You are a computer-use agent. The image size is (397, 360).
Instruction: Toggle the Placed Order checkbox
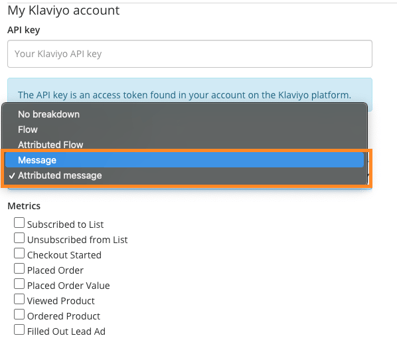(x=19, y=269)
